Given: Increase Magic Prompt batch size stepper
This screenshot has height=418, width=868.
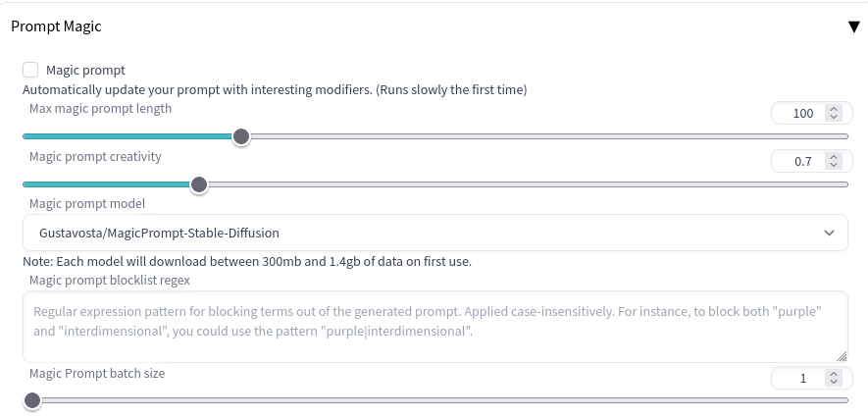Looking at the screenshot, I should [x=834, y=374].
